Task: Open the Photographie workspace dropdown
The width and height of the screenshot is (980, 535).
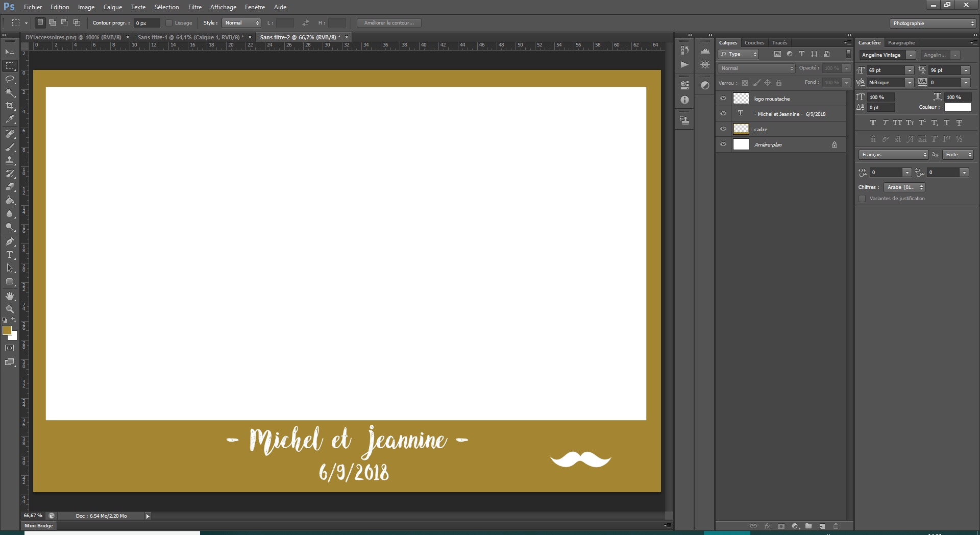Action: click(x=932, y=23)
